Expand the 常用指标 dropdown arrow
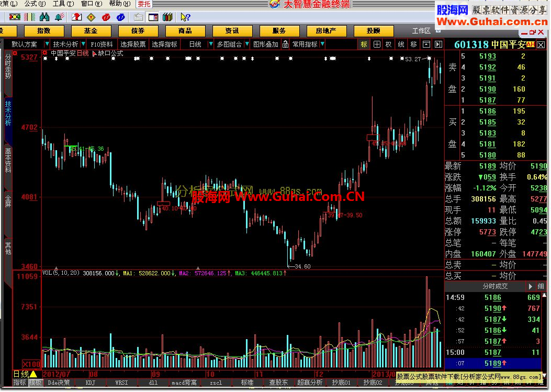The width and height of the screenshot is (551, 392). pyautogui.click(x=322, y=44)
